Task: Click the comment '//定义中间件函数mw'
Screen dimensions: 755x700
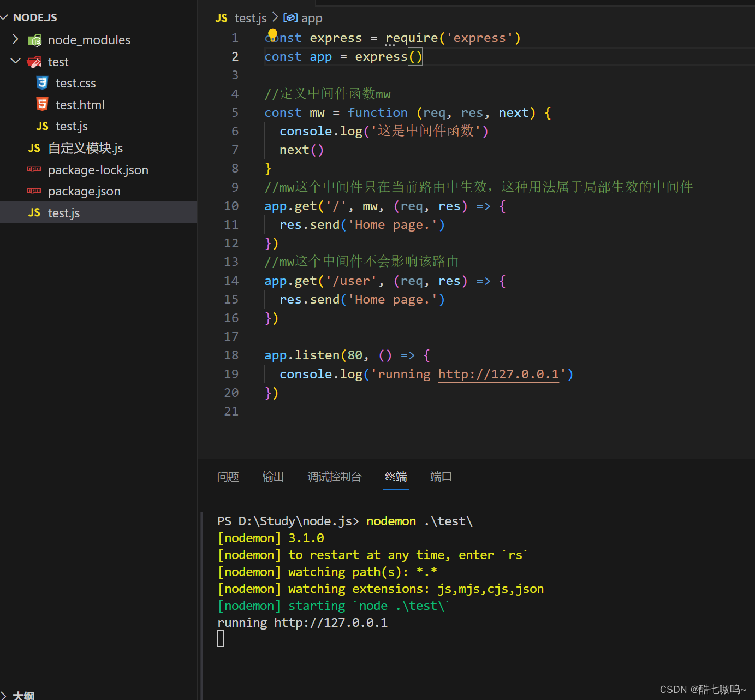Action: click(328, 94)
